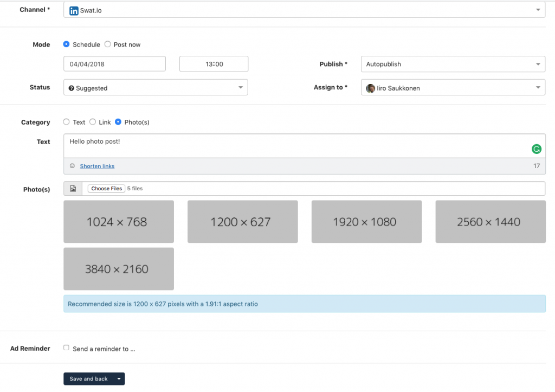Select the 1200 × 627 photo thumbnail

(242, 222)
